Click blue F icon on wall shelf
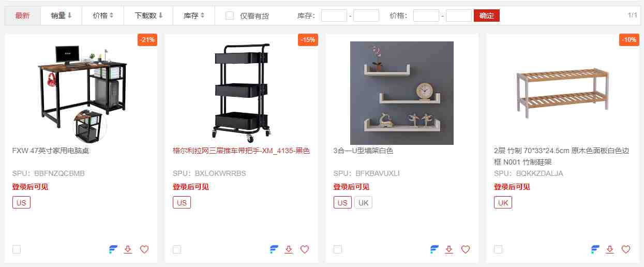 [x=435, y=249]
